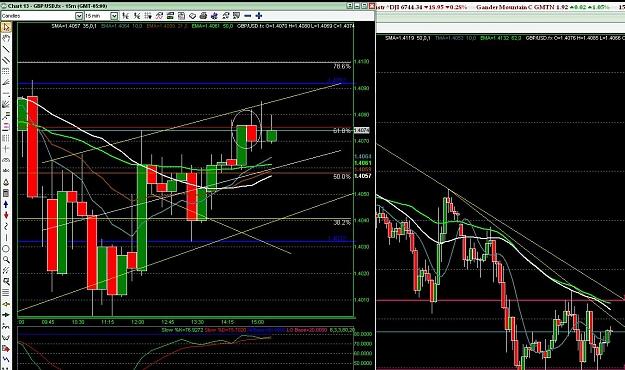
Task: Click the eraser toolbar icon
Action: click(x=192, y=16)
